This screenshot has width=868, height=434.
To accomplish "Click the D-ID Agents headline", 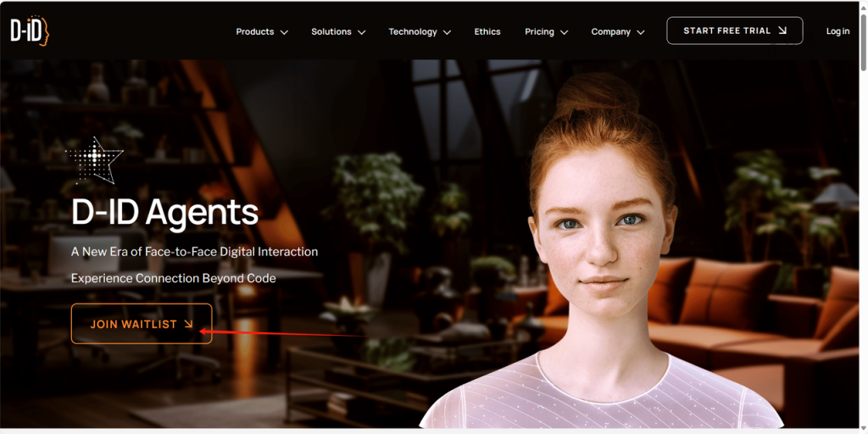I will (x=164, y=212).
